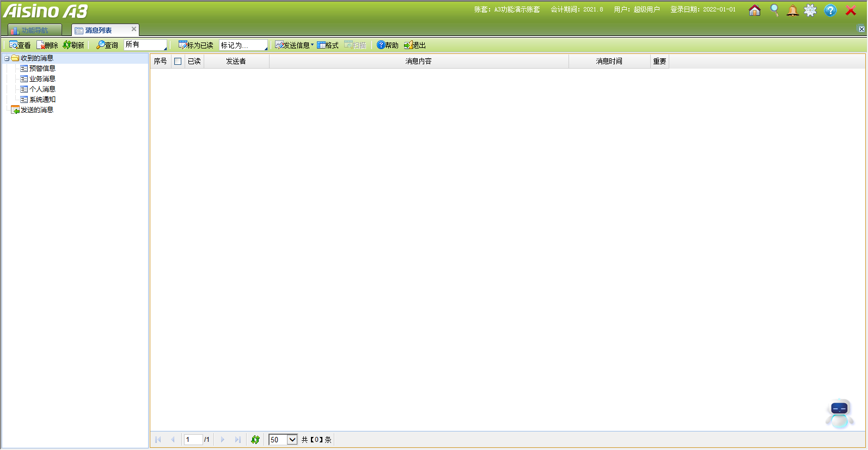This screenshot has height=450, width=868.
Task: Click the 删除 delete toolbar button
Action: [47, 45]
